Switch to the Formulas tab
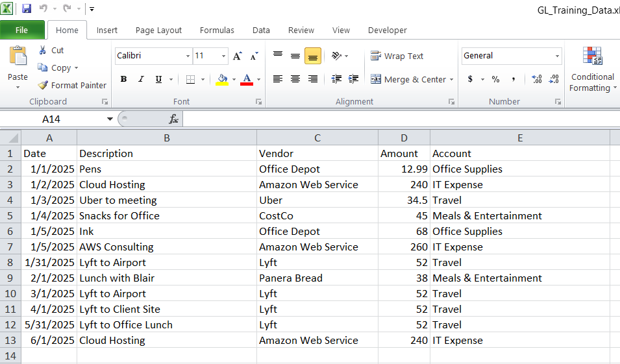This screenshot has width=620, height=364. tap(217, 30)
